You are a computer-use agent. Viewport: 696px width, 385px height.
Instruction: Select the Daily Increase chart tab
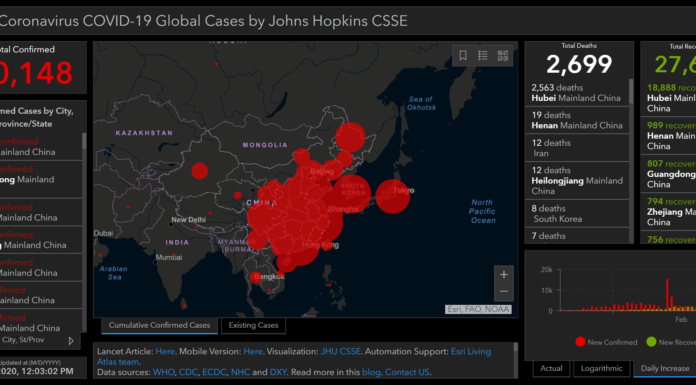pyautogui.click(x=665, y=369)
